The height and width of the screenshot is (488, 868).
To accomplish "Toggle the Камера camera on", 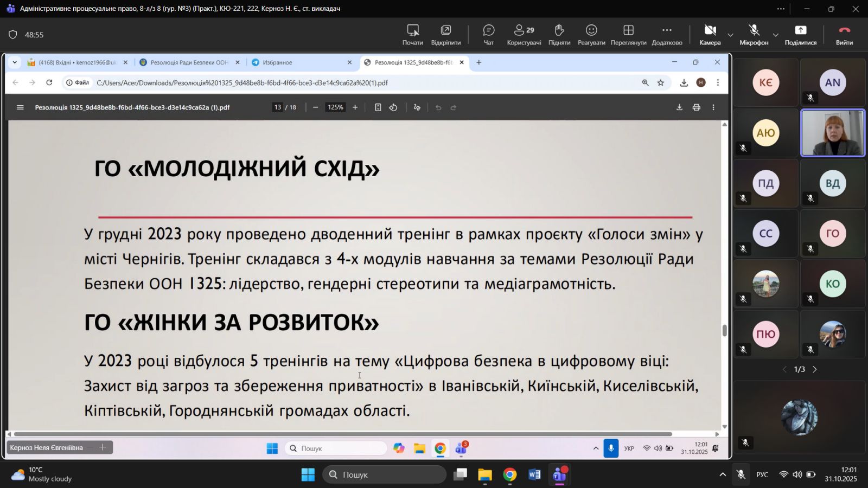I will [x=710, y=34].
